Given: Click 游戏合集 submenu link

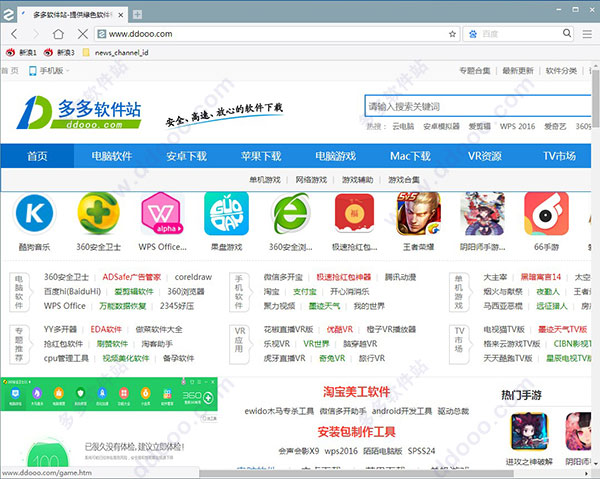Looking at the screenshot, I should pyautogui.click(x=404, y=180).
